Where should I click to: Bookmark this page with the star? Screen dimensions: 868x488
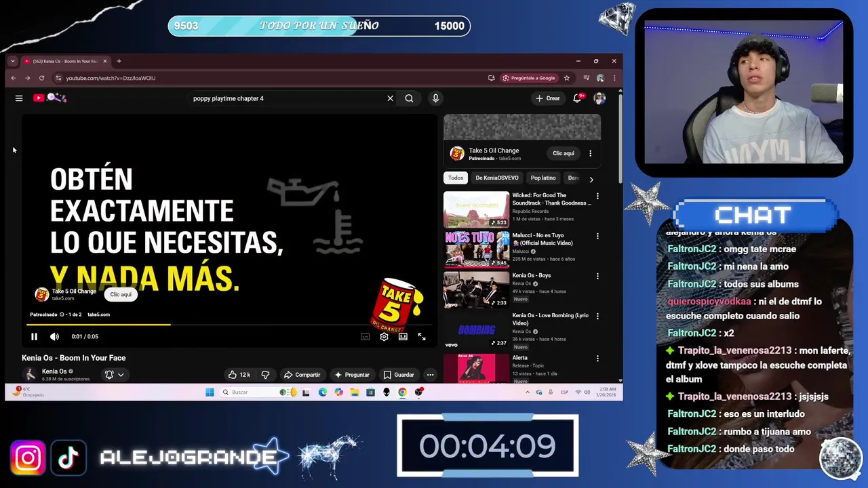567,78
